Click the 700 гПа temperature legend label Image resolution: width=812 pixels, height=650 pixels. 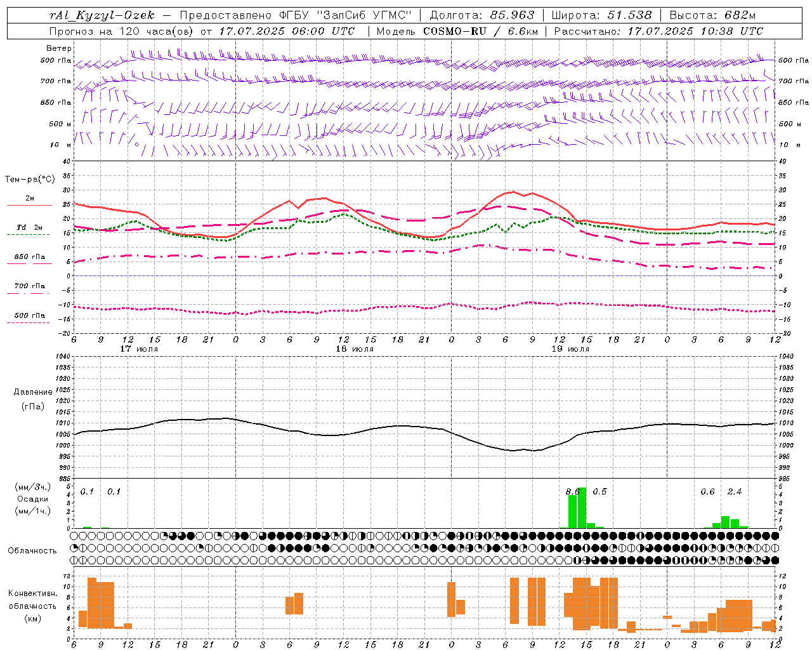tap(30, 286)
